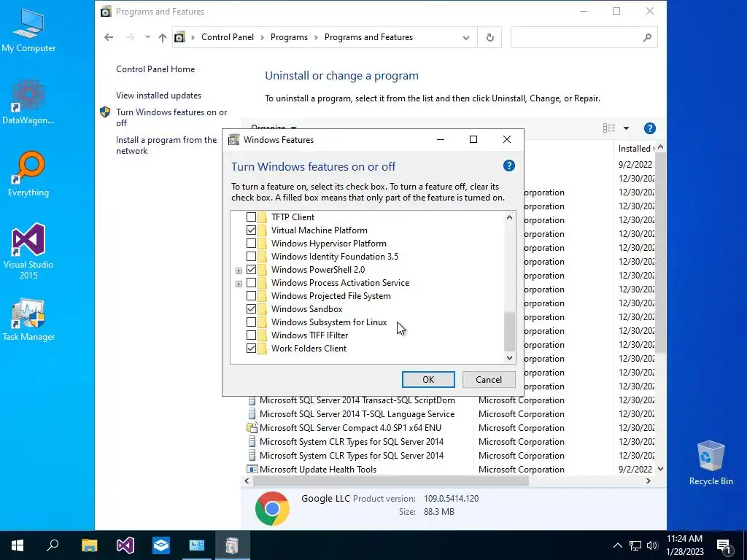Click Programs breadcrumb segment
The width and height of the screenshot is (747, 560).
[x=289, y=37]
